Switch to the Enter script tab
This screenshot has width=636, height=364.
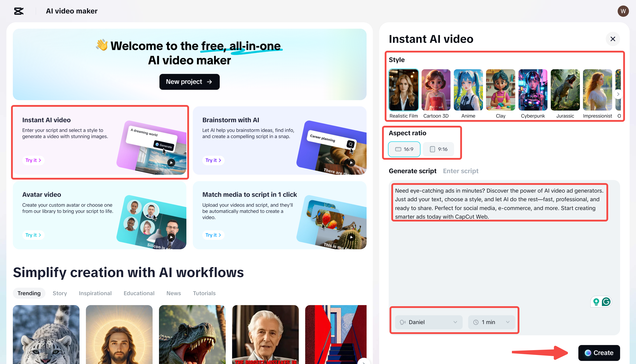(x=461, y=171)
